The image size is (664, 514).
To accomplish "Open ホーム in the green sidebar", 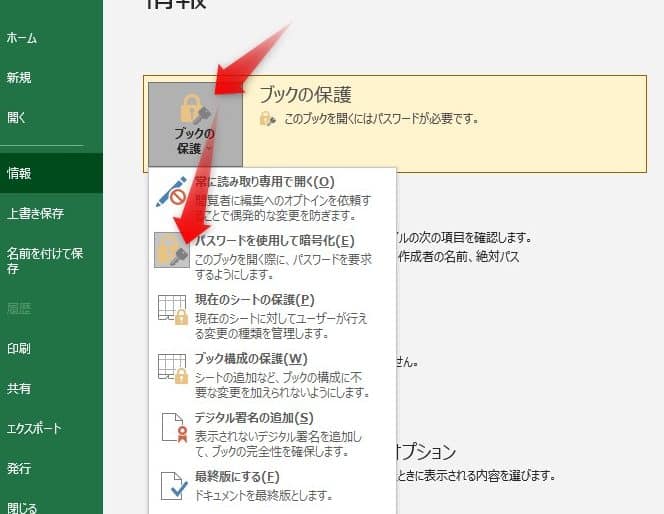I will 22,38.
